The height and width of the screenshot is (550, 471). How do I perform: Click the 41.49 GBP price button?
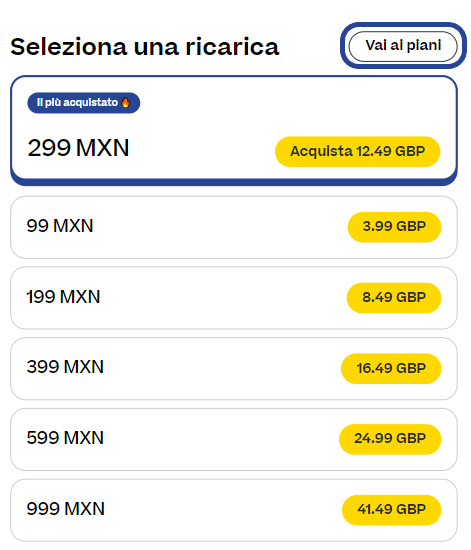[x=391, y=510]
